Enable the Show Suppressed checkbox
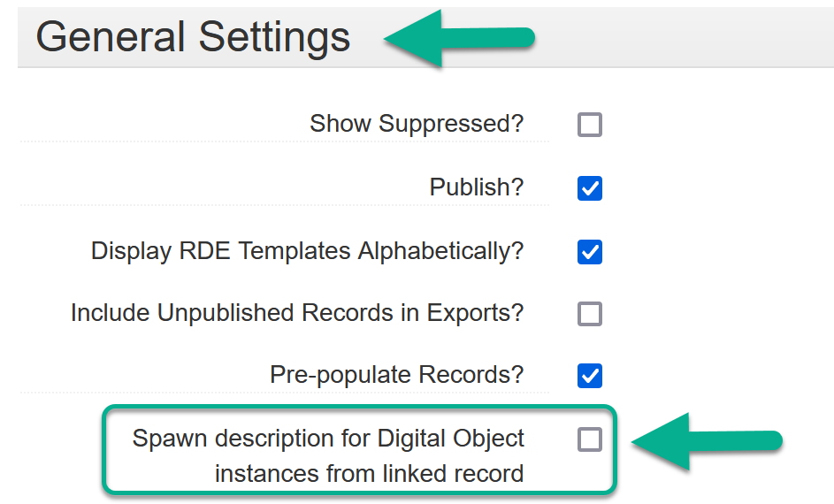This screenshot has width=834, height=504. (x=590, y=125)
